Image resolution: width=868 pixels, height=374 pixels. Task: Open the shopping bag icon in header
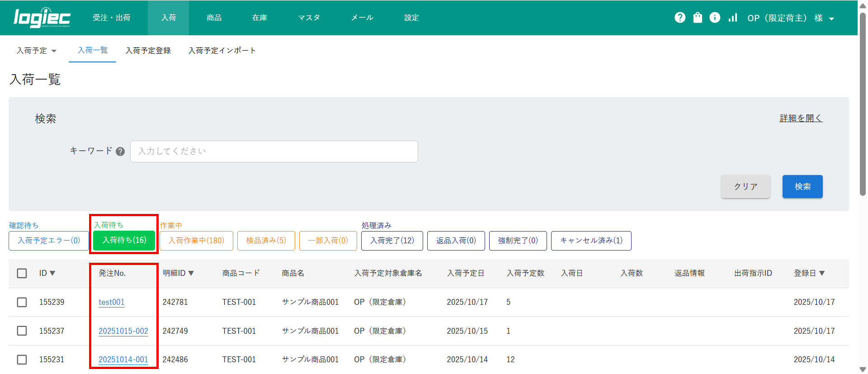[698, 18]
